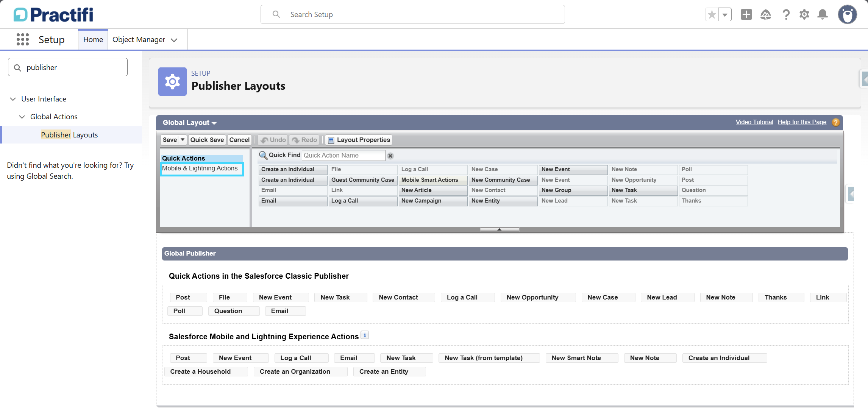Click the info icon beside Lightning Experience Actions
The image size is (868, 415).
pyautogui.click(x=365, y=335)
